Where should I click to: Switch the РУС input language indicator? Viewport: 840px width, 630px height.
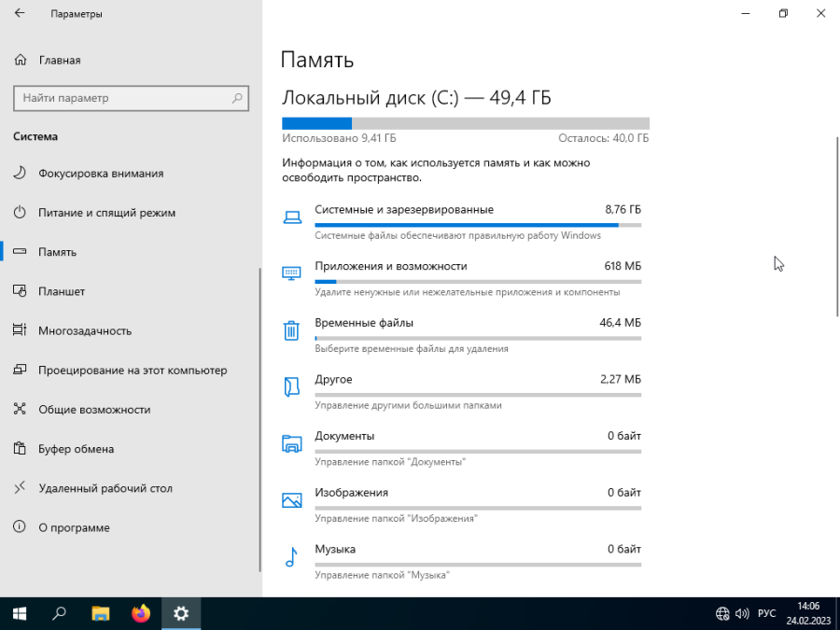(x=766, y=613)
